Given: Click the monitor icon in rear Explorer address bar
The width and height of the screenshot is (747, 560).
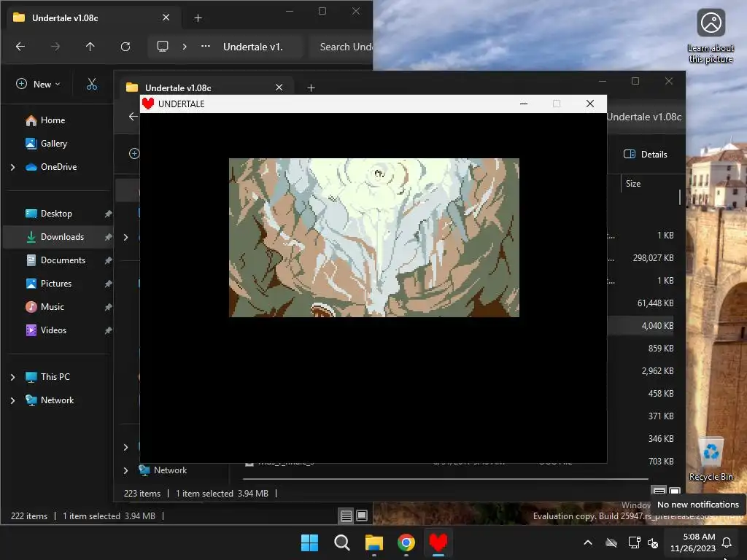Looking at the screenshot, I should click(x=163, y=47).
